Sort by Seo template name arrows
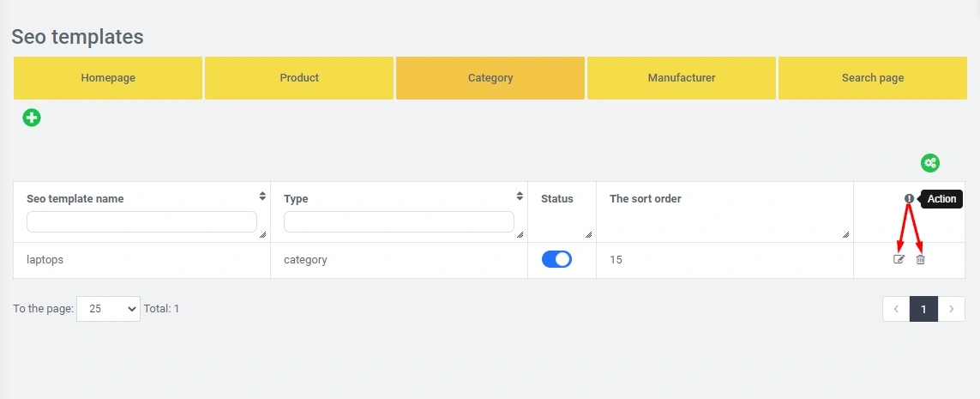 pos(262,196)
